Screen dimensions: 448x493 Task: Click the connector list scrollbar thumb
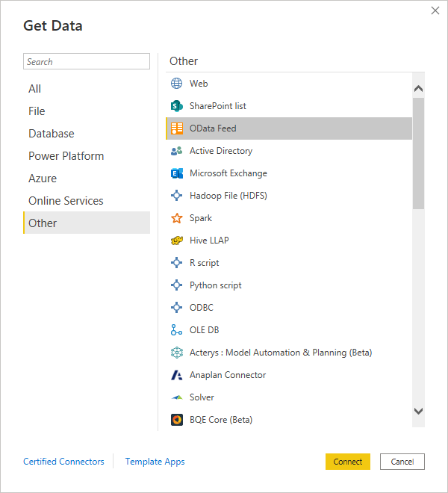(418, 153)
